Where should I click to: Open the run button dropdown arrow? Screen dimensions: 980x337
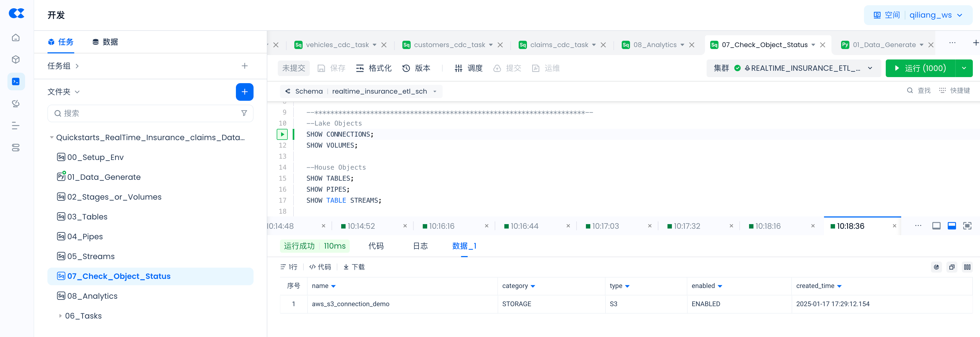[x=964, y=68]
